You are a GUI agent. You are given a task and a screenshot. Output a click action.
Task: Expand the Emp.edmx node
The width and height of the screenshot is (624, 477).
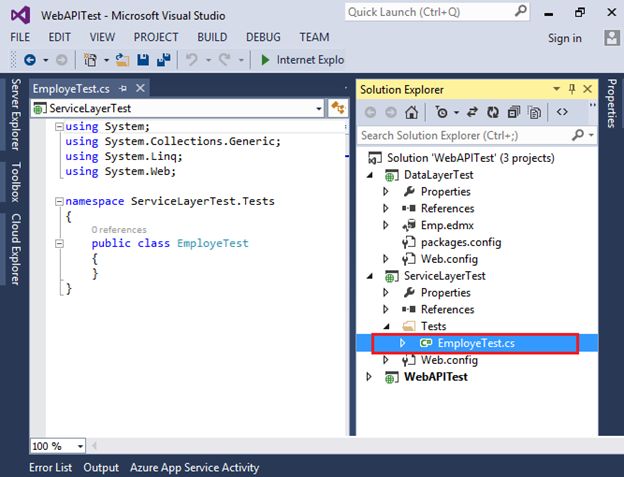pyautogui.click(x=385, y=225)
